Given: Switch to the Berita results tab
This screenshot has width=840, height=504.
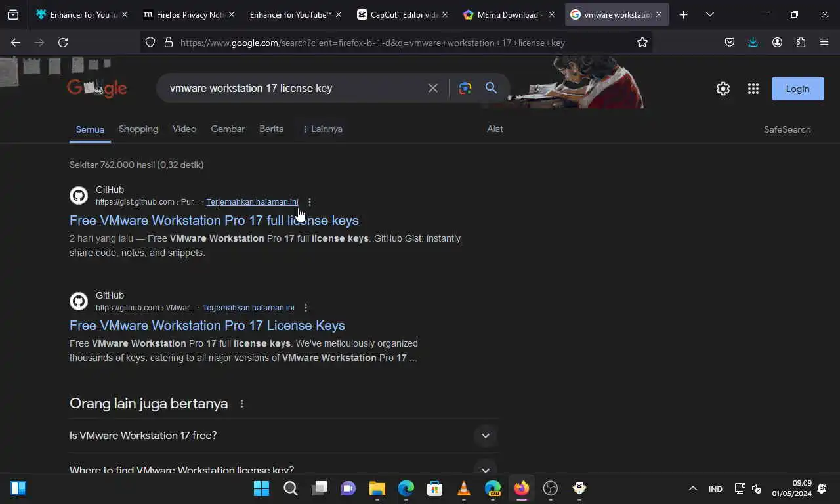Looking at the screenshot, I should (272, 129).
